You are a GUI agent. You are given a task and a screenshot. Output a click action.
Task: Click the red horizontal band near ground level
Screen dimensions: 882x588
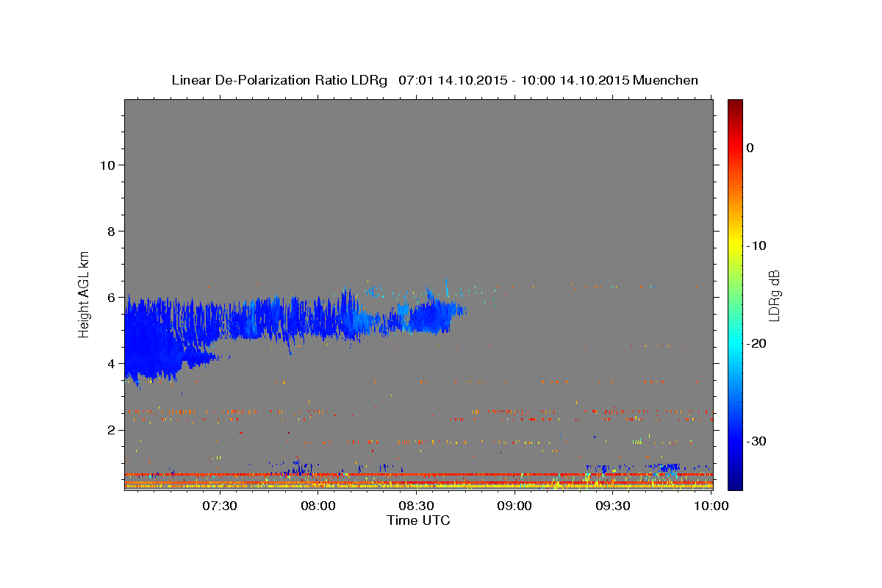coord(418,475)
